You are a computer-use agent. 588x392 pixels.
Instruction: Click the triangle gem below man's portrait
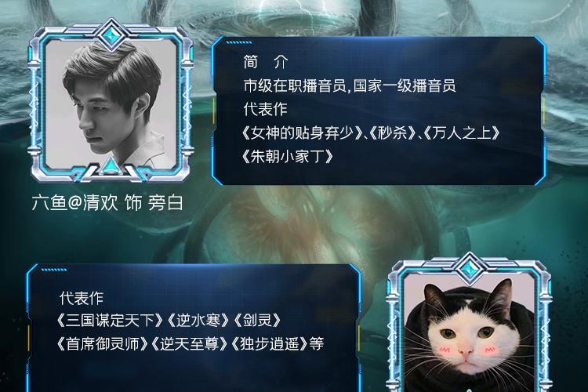(x=110, y=165)
